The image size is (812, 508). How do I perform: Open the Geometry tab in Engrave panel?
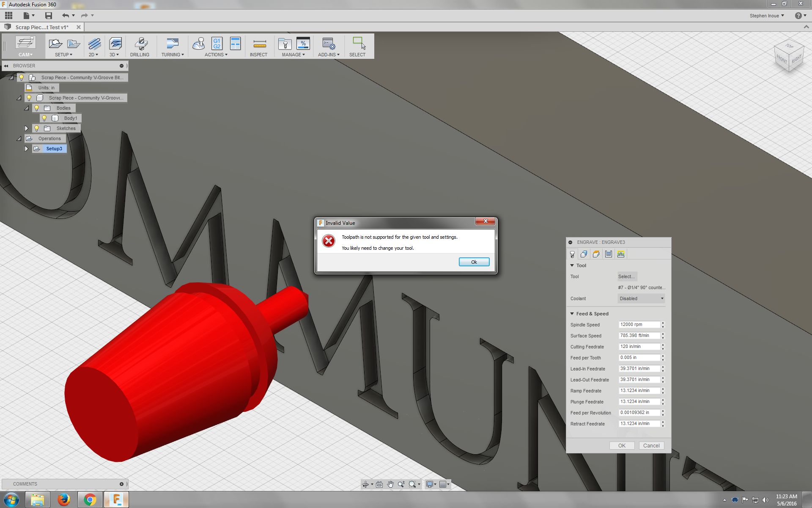tap(584, 254)
